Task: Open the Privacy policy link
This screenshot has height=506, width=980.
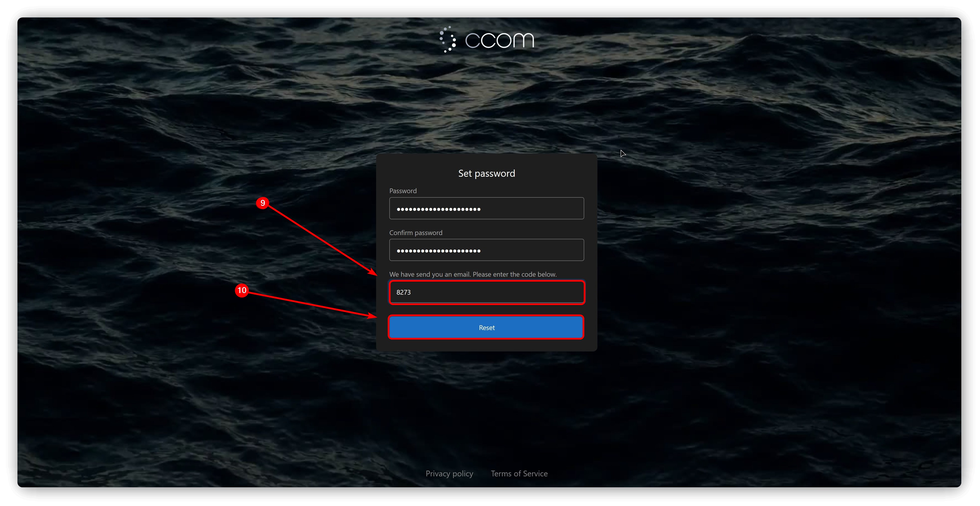Action: point(449,473)
